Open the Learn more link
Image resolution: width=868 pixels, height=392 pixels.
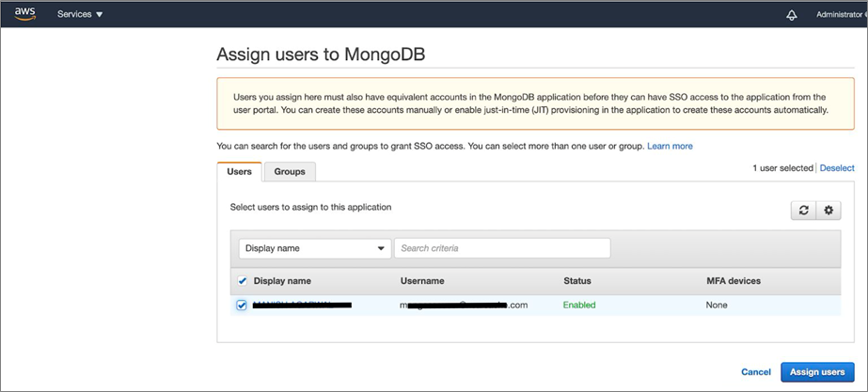pos(670,146)
